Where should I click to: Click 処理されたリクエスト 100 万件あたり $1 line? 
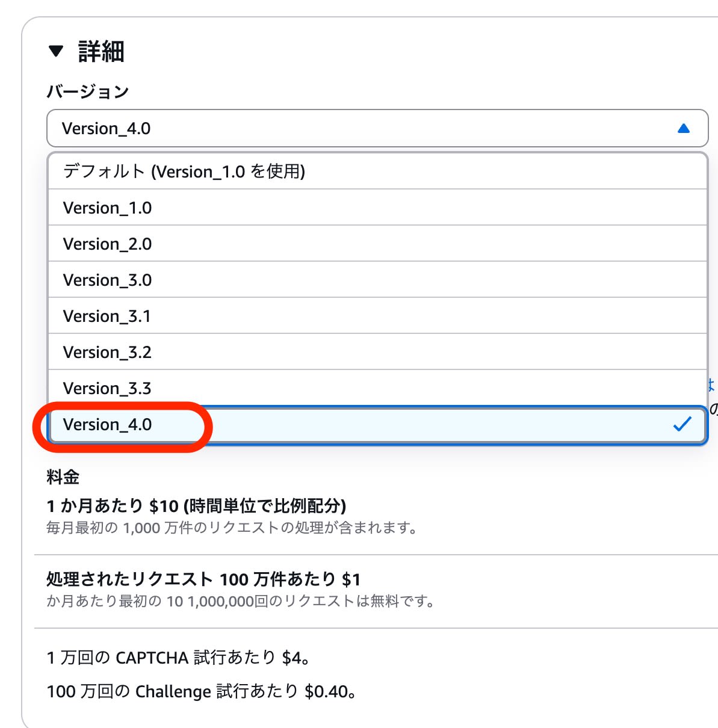203,579
